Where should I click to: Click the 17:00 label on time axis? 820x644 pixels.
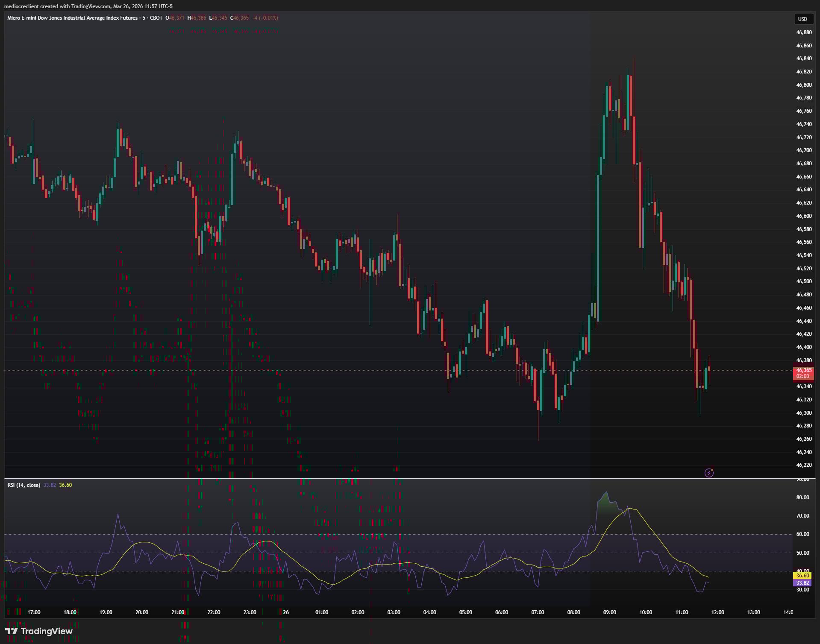pyautogui.click(x=34, y=612)
